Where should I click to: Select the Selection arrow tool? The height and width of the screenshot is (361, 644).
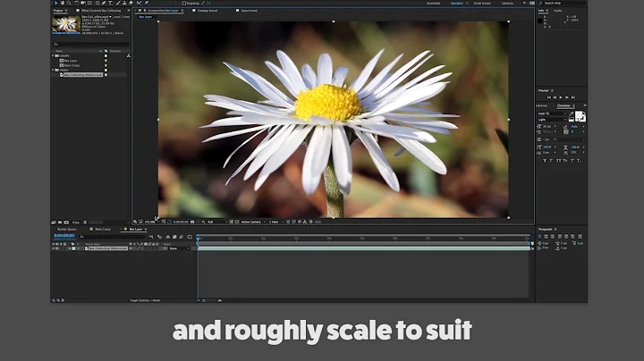[x=56, y=3]
